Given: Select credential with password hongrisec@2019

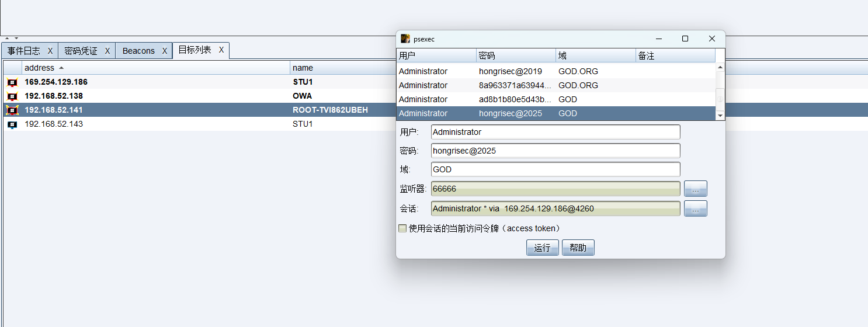Looking at the screenshot, I should coord(555,71).
